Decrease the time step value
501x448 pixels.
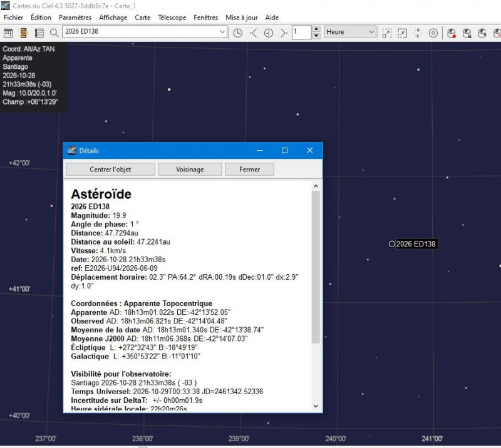pos(316,36)
